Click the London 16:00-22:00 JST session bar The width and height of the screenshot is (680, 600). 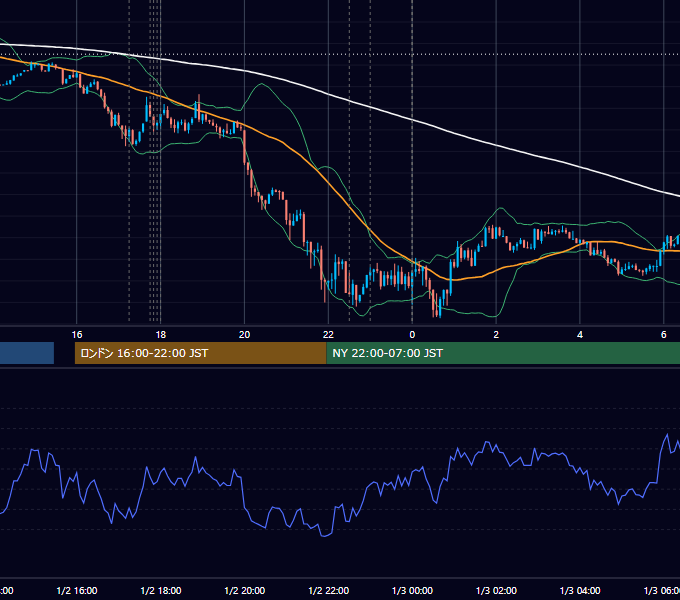pos(200,353)
